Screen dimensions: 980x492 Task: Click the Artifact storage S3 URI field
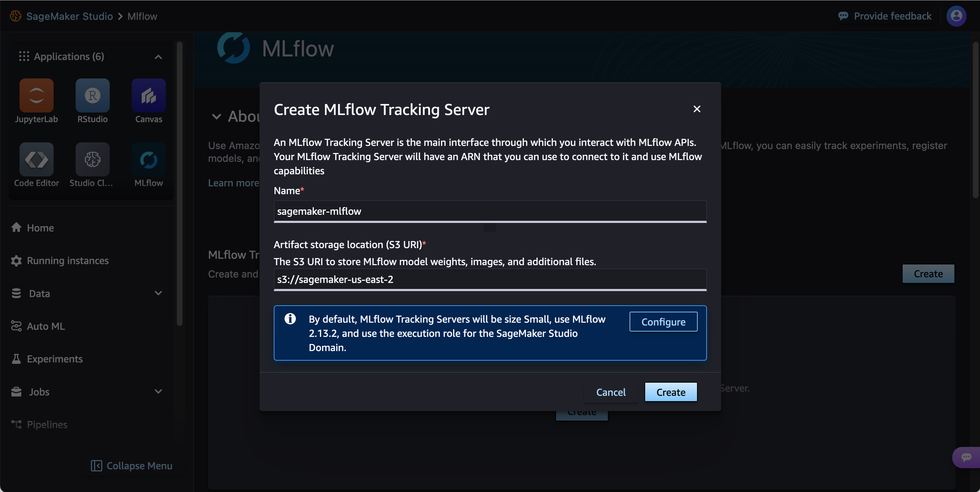click(x=489, y=279)
